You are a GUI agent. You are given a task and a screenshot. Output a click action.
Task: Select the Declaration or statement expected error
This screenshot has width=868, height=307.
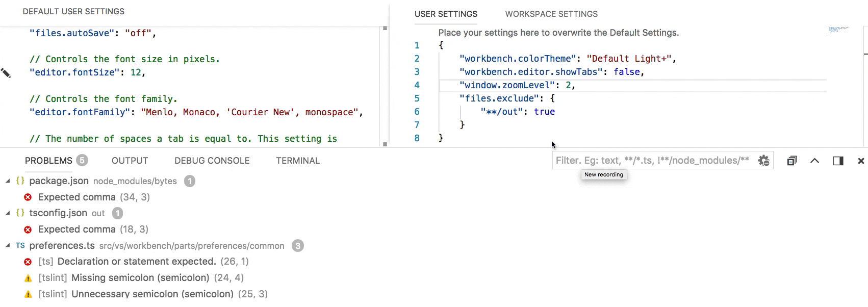137,262
